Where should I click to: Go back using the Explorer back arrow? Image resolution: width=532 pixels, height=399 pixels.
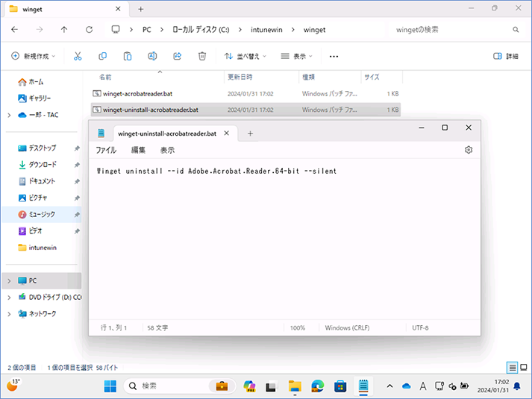(x=15, y=30)
